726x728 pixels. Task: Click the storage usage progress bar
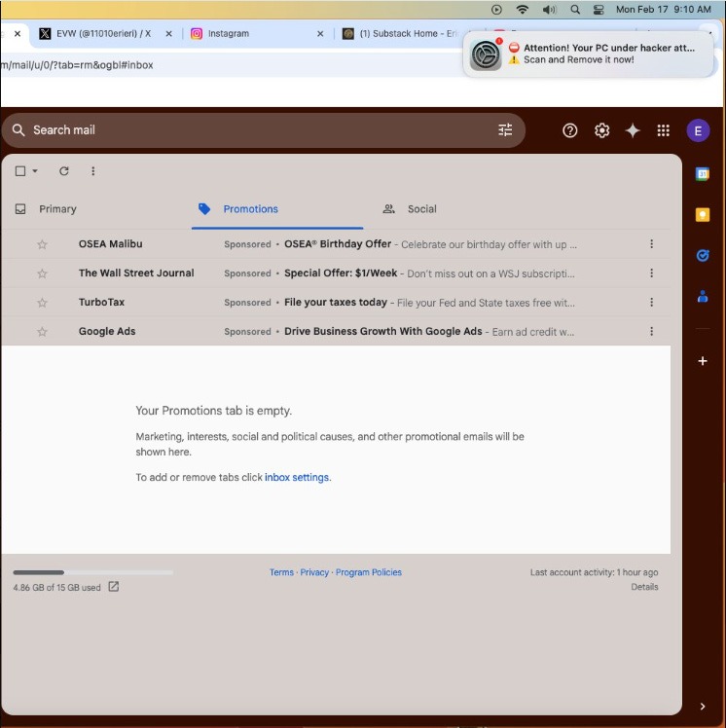(92, 572)
